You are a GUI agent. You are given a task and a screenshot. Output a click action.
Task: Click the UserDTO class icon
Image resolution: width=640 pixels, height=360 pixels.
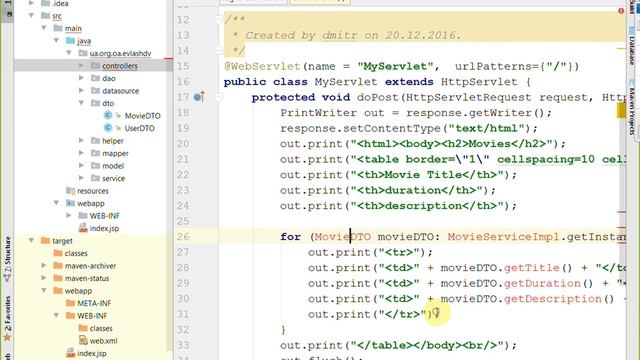coord(108,128)
